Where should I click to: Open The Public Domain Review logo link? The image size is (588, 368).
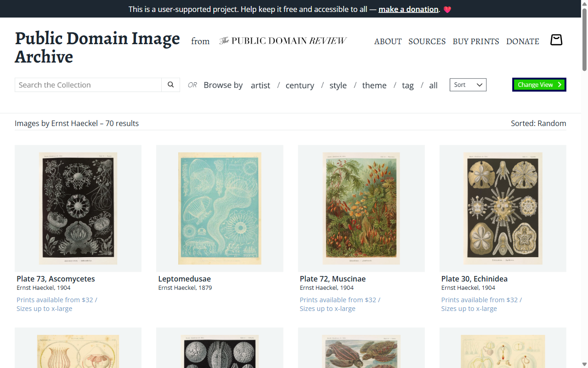tap(283, 41)
